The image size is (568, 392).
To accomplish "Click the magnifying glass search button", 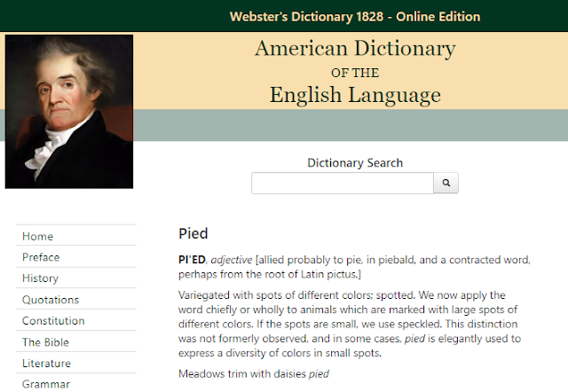I will (446, 183).
